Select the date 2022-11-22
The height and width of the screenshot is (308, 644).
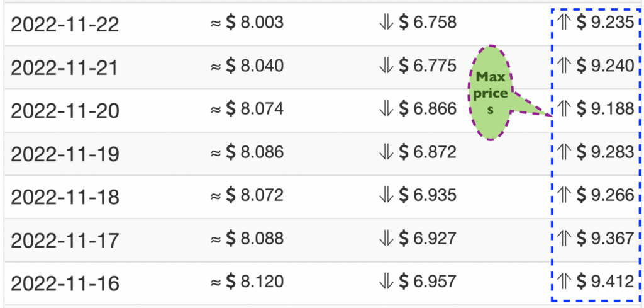pos(65,25)
